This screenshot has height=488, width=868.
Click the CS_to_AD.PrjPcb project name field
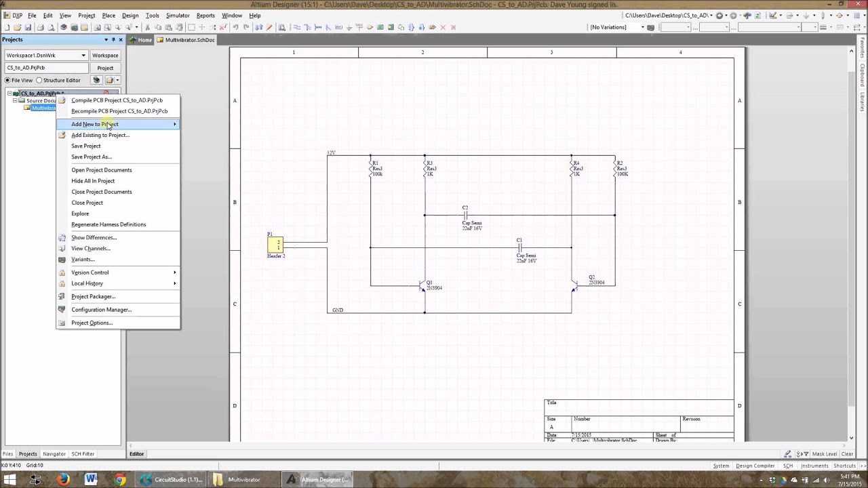click(x=46, y=68)
